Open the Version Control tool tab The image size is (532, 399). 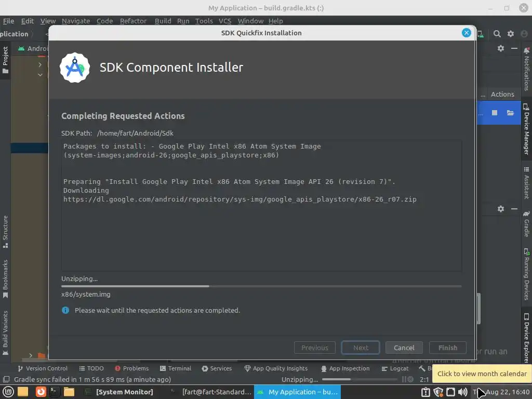coord(43,368)
